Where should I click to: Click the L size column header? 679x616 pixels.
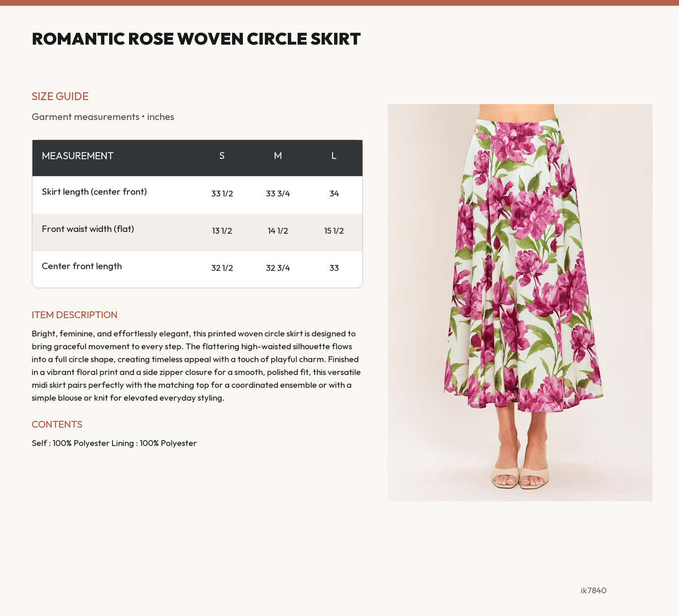click(x=334, y=156)
